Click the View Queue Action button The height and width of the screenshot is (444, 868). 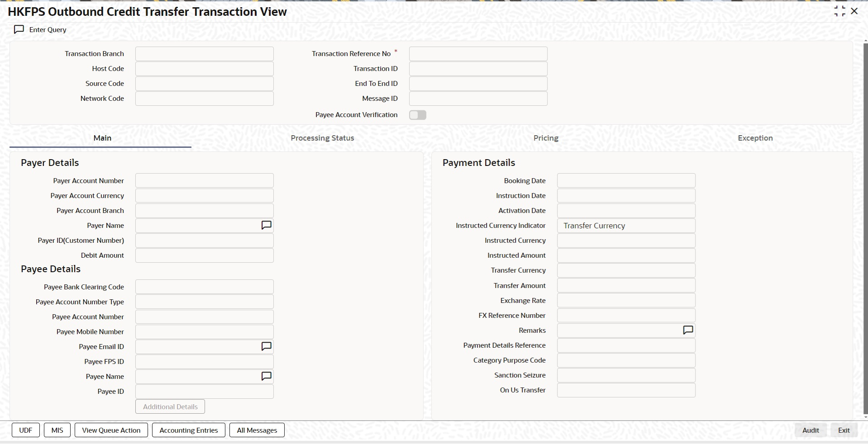click(x=111, y=430)
